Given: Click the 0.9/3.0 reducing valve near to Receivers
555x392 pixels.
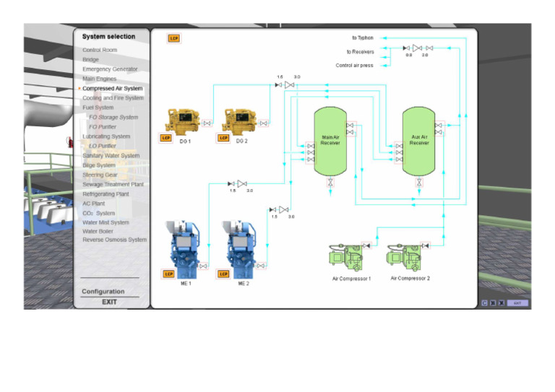Looking at the screenshot, I should tap(417, 48).
